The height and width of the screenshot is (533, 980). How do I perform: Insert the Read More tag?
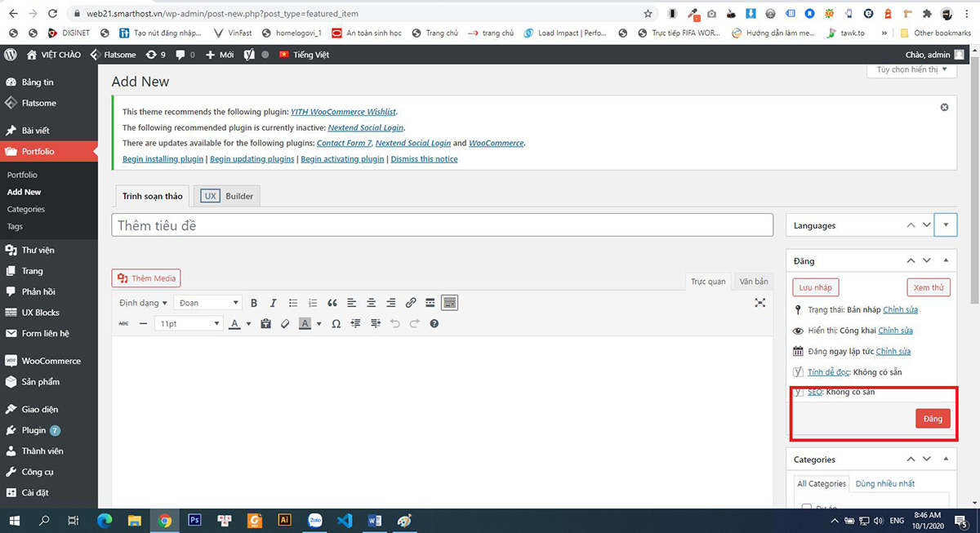(430, 303)
